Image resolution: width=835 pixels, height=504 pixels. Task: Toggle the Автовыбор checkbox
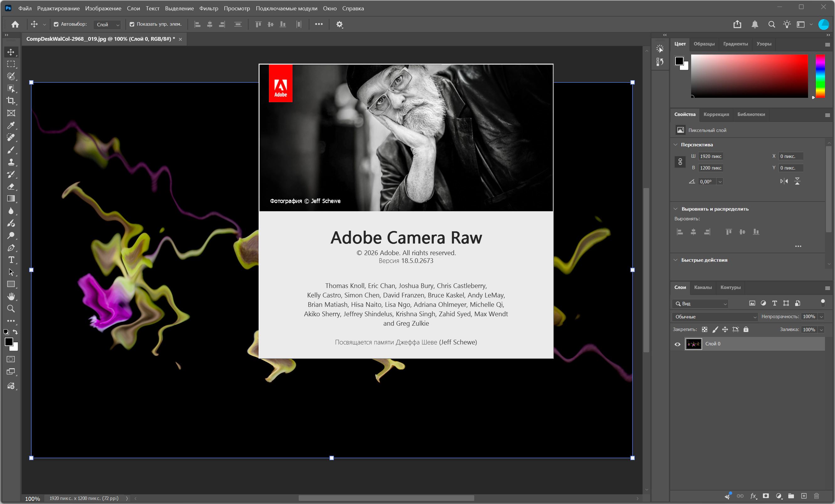coord(56,24)
